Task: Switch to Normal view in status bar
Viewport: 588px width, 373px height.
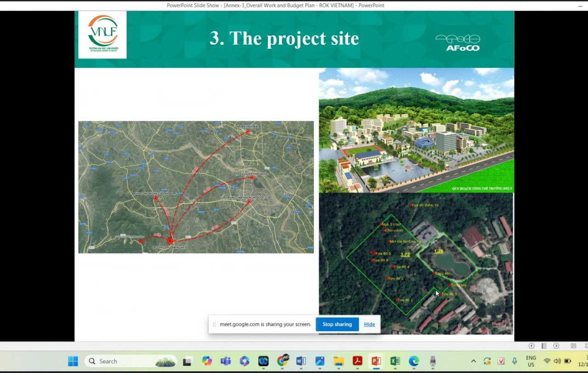Action: coord(573,346)
